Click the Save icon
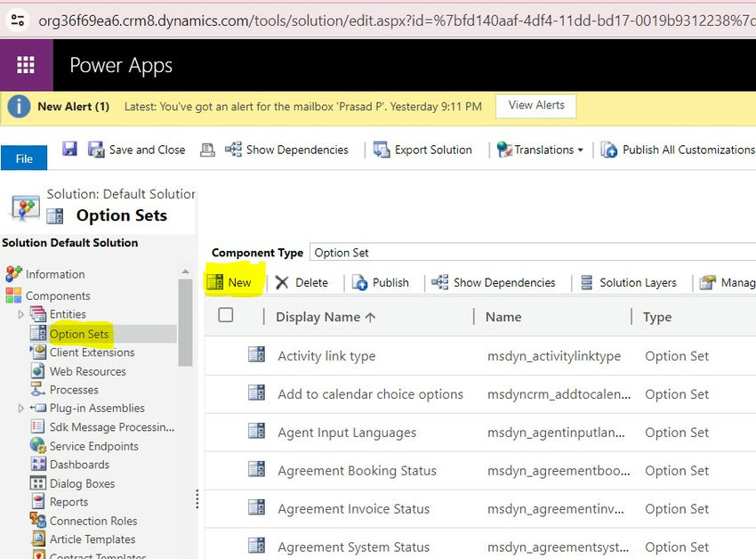Screen dimensions: 756x559 click(x=69, y=149)
